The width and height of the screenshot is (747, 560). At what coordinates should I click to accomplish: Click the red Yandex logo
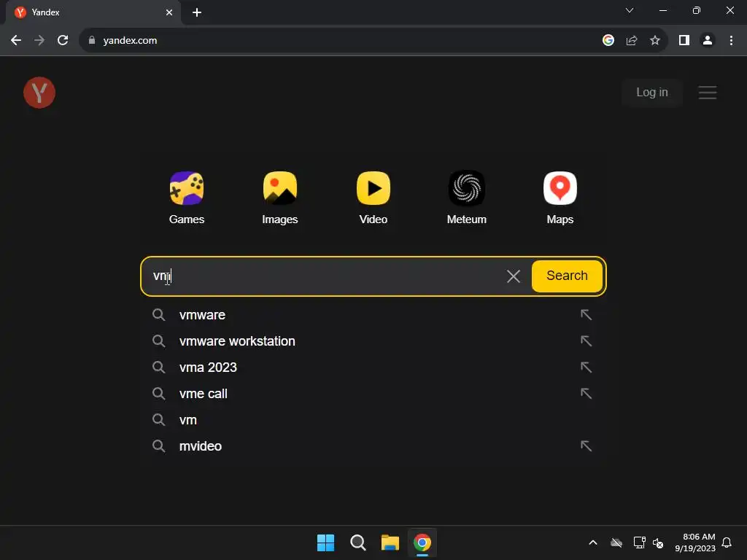(39, 93)
